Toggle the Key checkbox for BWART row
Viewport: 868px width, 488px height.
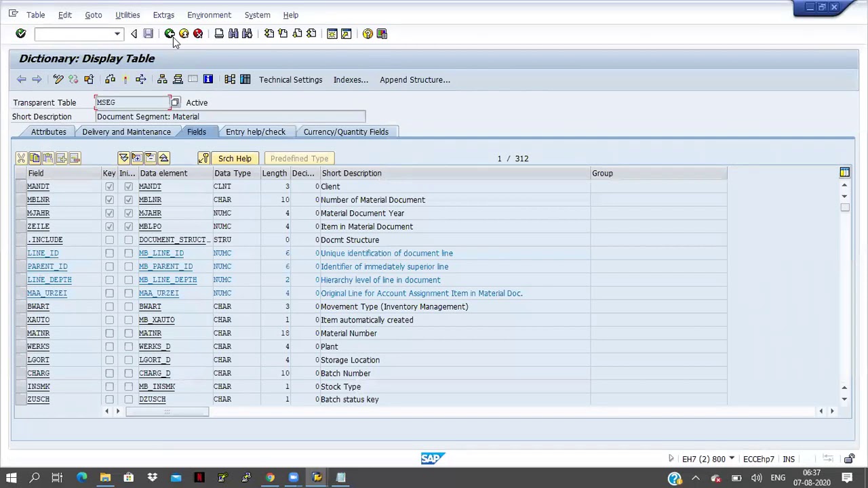pyautogui.click(x=109, y=306)
